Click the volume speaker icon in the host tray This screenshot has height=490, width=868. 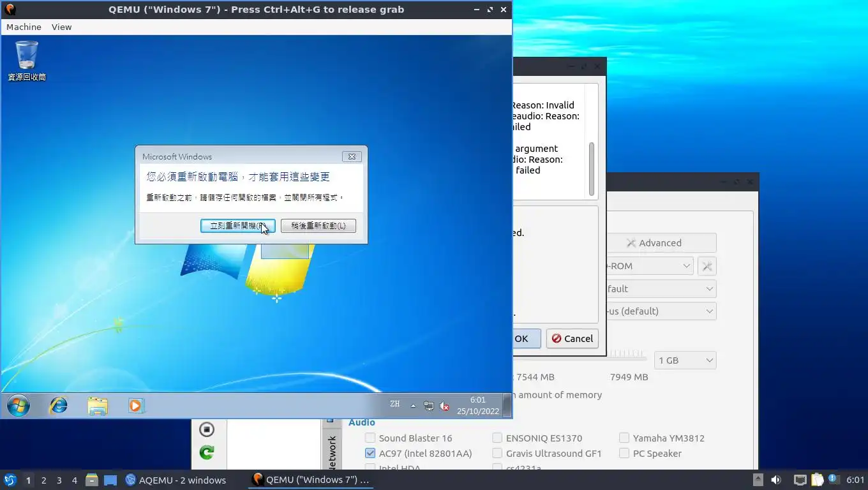(776, 480)
